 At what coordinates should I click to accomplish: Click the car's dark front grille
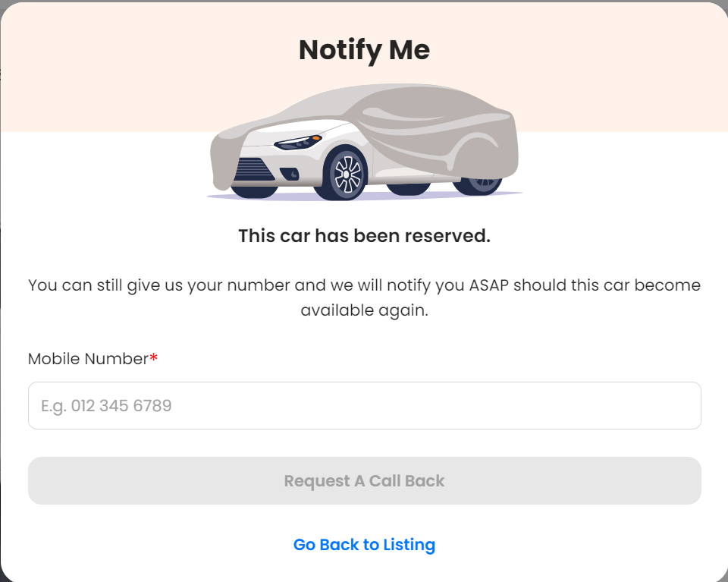point(254,169)
